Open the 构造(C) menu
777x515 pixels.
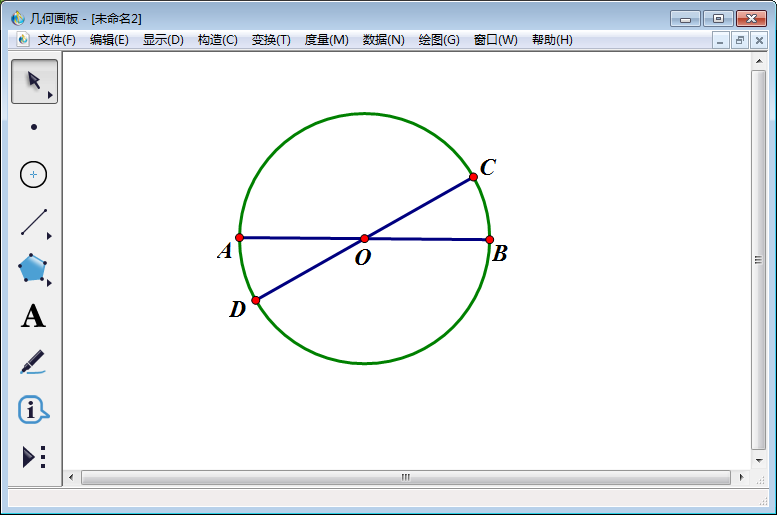click(217, 40)
